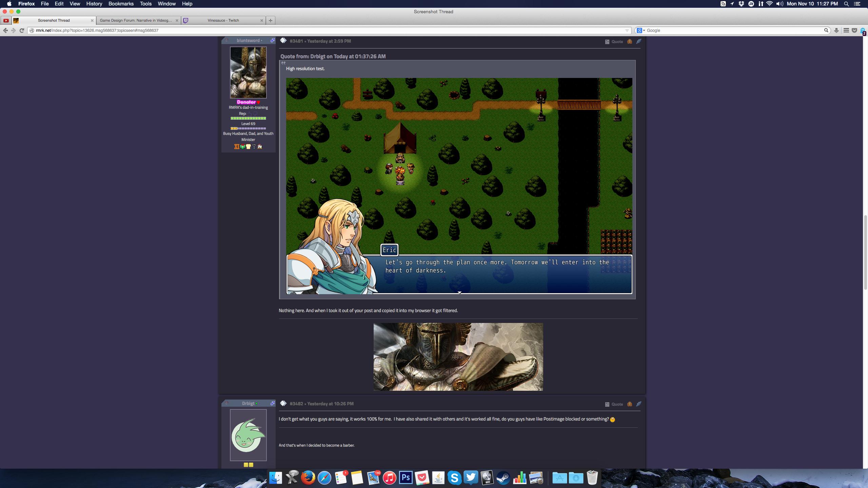Open the History menu
The image size is (868, 488).
pyautogui.click(x=94, y=4)
